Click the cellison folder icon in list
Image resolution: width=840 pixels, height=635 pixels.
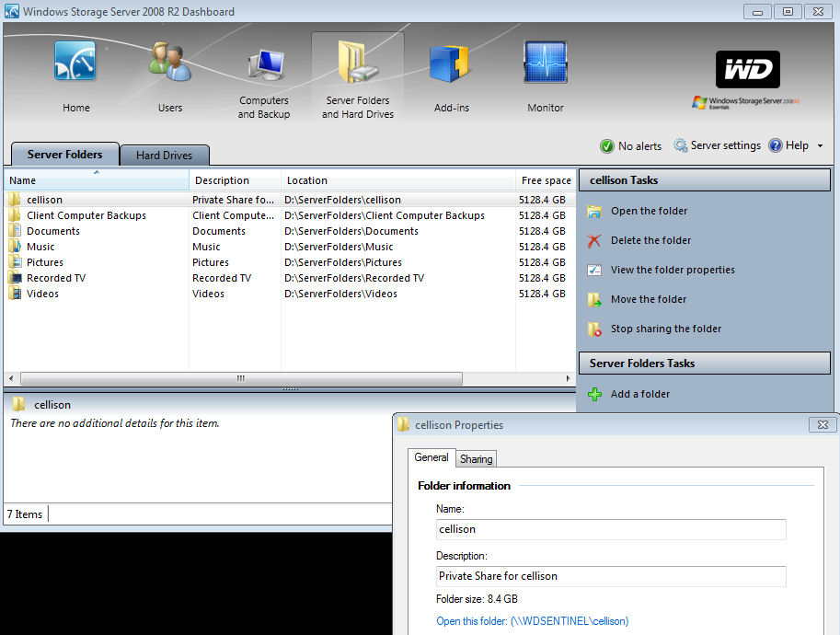15,200
